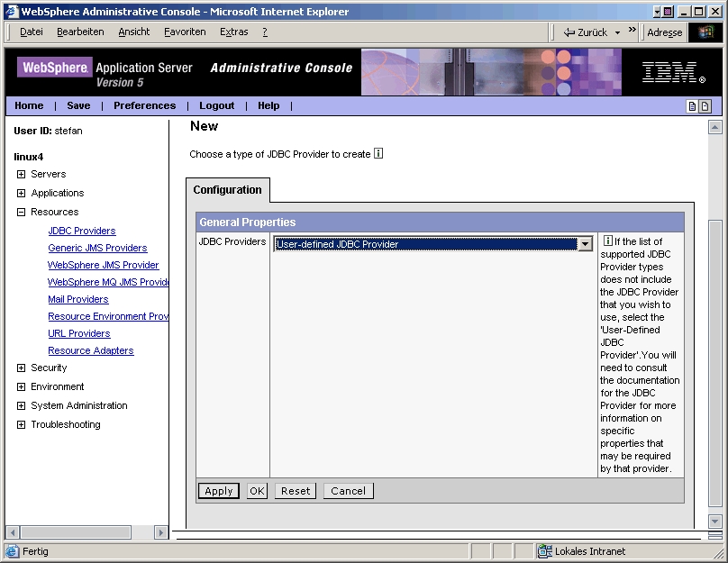728x563 pixels.
Task: Click the IBM logo in the banner
Action: [674, 72]
